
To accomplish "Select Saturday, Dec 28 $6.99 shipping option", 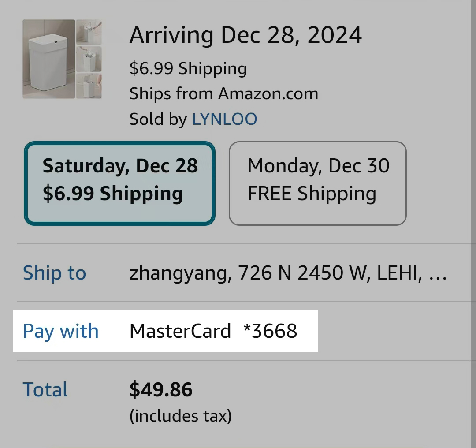I will pos(119,183).
